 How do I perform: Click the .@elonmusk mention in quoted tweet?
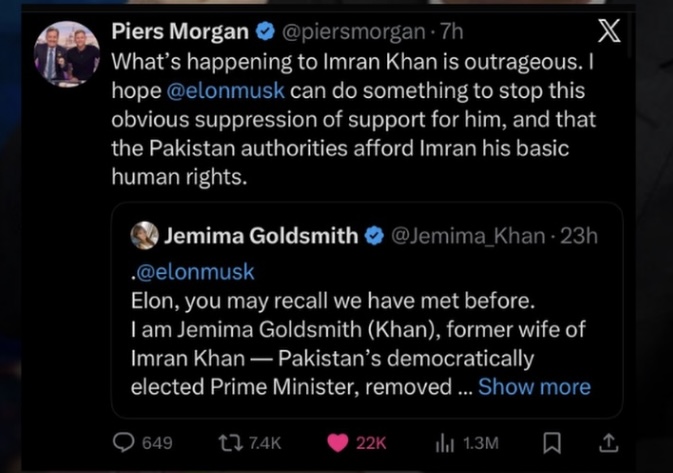[x=193, y=271]
